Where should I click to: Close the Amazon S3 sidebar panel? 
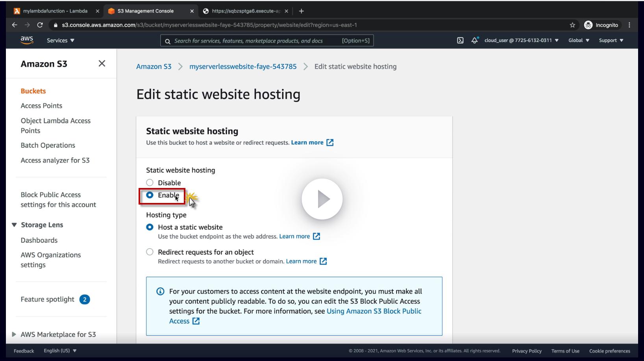pyautogui.click(x=102, y=63)
